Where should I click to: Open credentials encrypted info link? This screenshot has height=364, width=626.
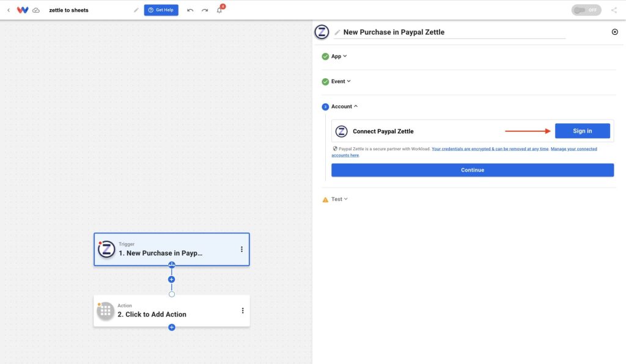pos(490,148)
